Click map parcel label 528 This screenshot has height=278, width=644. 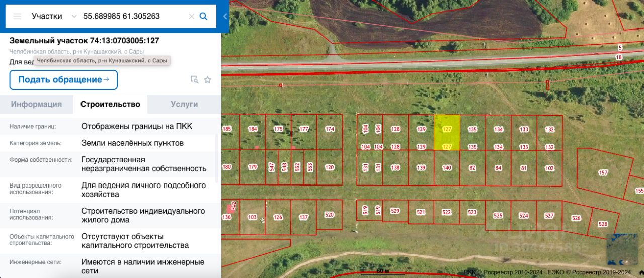click(603, 224)
